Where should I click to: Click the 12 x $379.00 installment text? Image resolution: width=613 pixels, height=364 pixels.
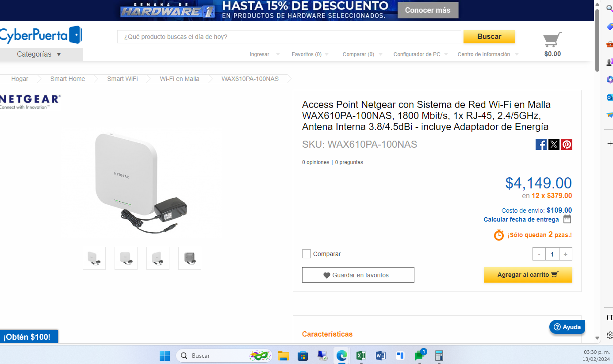click(552, 195)
